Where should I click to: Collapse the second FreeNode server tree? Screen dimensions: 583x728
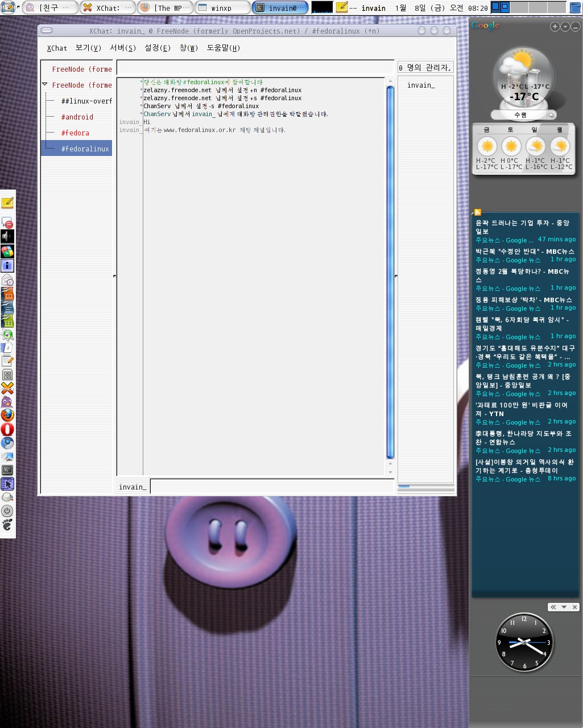click(x=45, y=85)
